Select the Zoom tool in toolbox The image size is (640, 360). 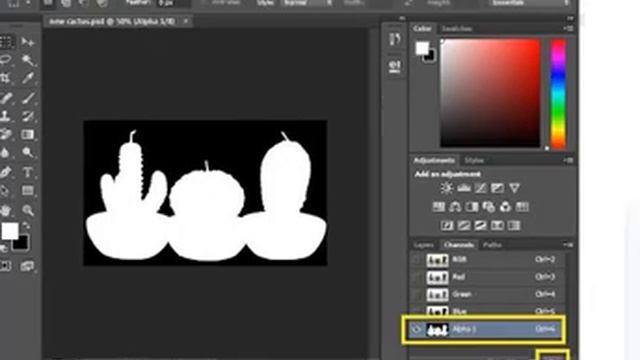click(28, 210)
